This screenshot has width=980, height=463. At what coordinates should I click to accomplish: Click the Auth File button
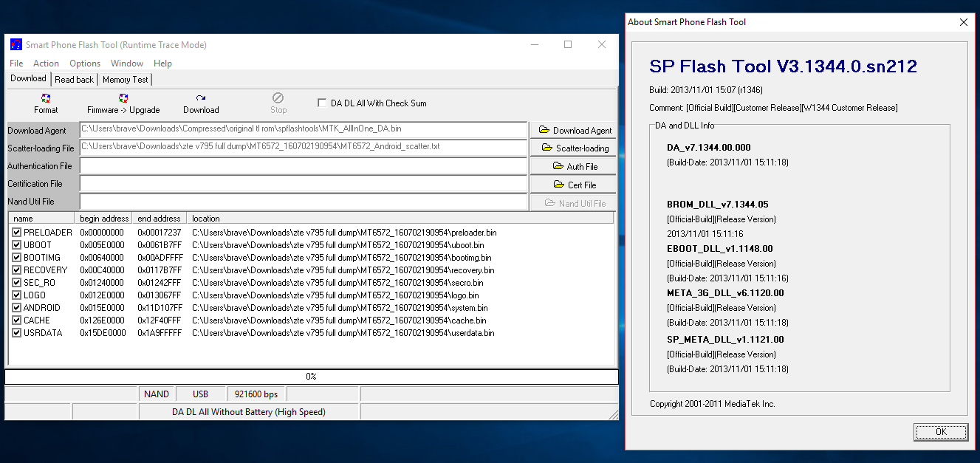coord(573,166)
